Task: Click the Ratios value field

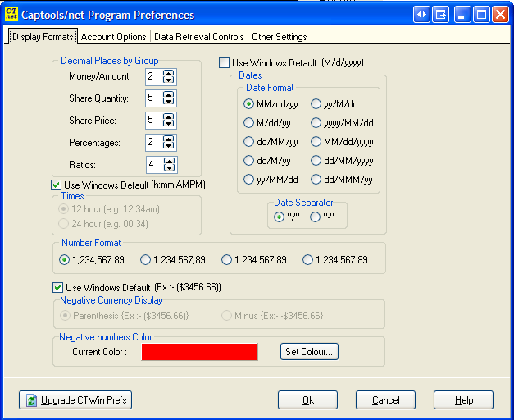Action: point(155,164)
